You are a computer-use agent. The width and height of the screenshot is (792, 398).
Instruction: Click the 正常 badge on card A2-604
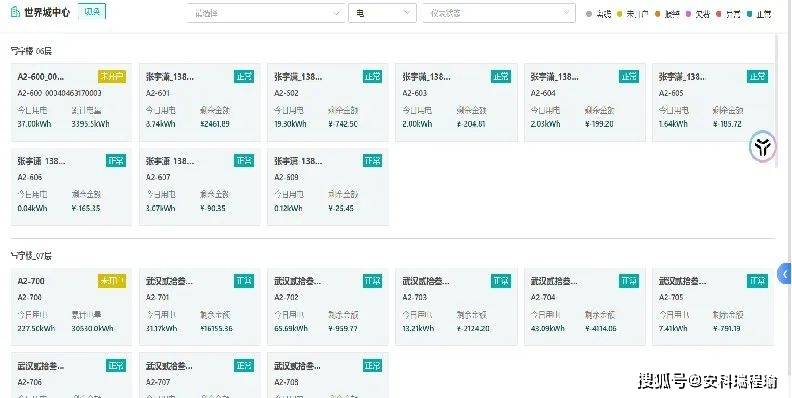(x=629, y=76)
